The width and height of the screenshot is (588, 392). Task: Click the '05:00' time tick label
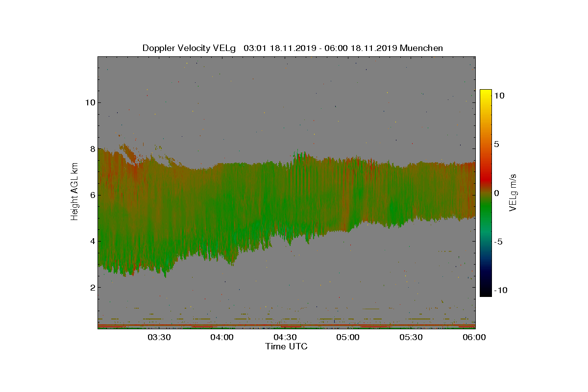[x=348, y=337]
